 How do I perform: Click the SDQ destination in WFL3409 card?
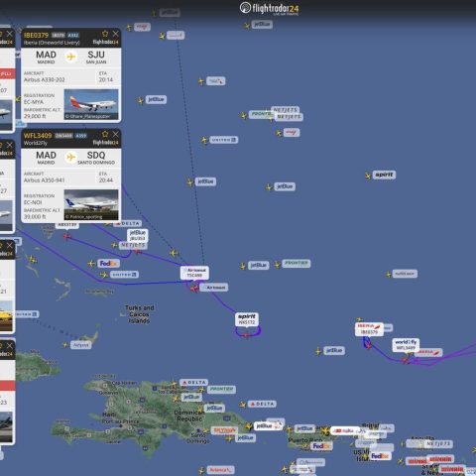click(96, 158)
